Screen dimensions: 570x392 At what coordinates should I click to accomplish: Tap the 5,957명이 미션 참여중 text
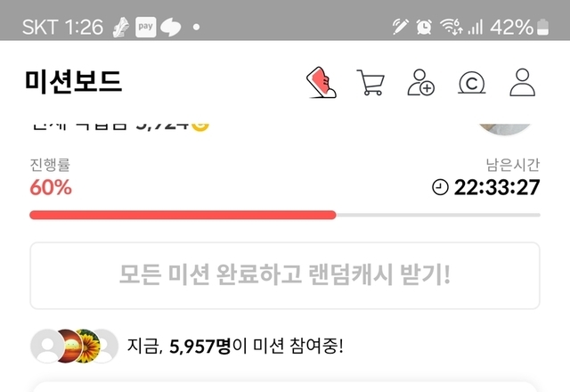point(235,346)
